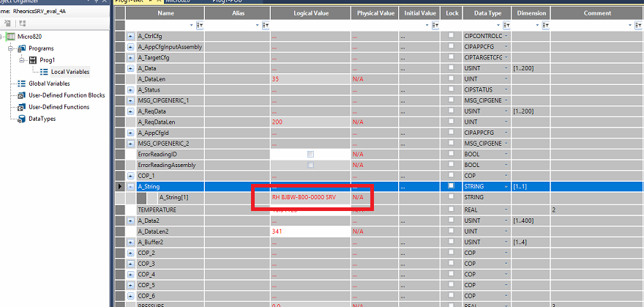This screenshot has height=307, width=644.
Task: Expand the A_Data2 array row
Action: pyautogui.click(x=130, y=221)
